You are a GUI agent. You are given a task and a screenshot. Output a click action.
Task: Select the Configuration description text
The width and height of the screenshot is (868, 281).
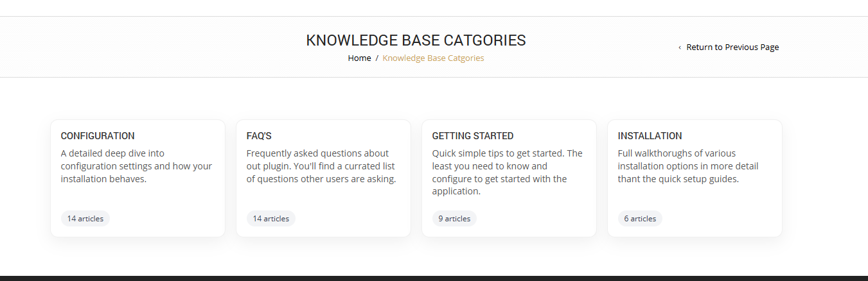coord(136,166)
